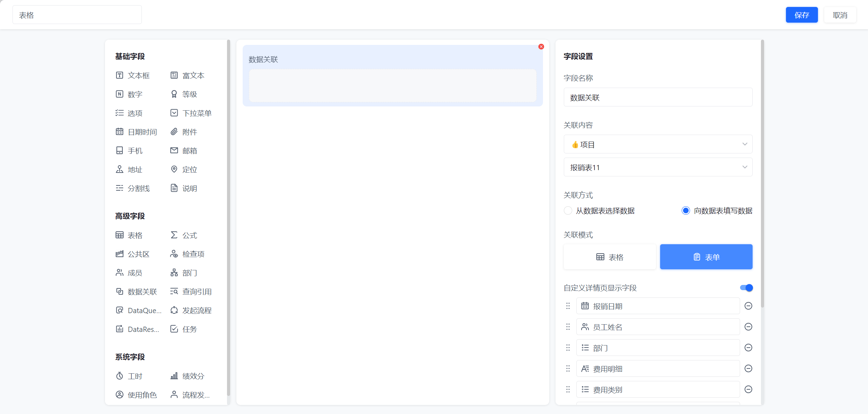Edit the form title field 表格
The width and height of the screenshot is (868, 414).
pos(77,15)
